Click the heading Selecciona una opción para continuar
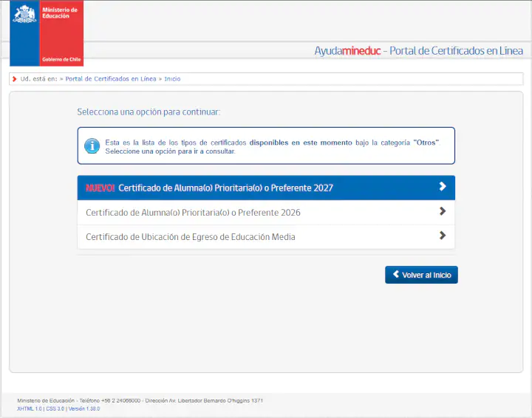 pos(149,112)
